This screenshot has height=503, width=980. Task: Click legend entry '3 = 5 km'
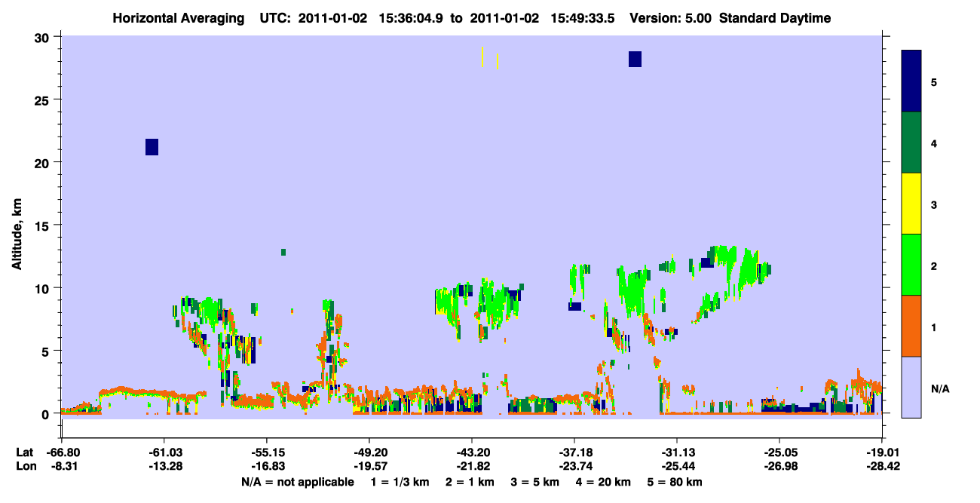(536, 482)
